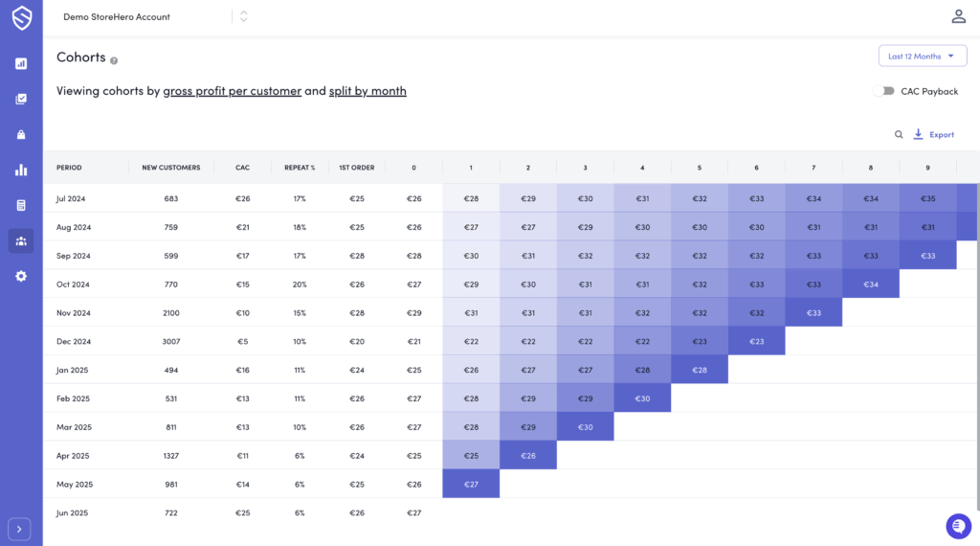980x546 pixels.
Task: Click the search magnifier above the table
Action: point(899,135)
